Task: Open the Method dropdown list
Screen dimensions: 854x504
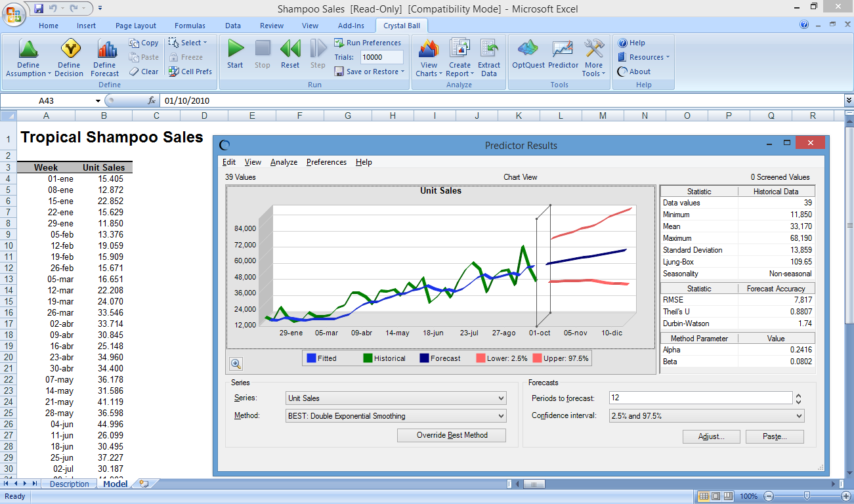Action: (x=502, y=416)
